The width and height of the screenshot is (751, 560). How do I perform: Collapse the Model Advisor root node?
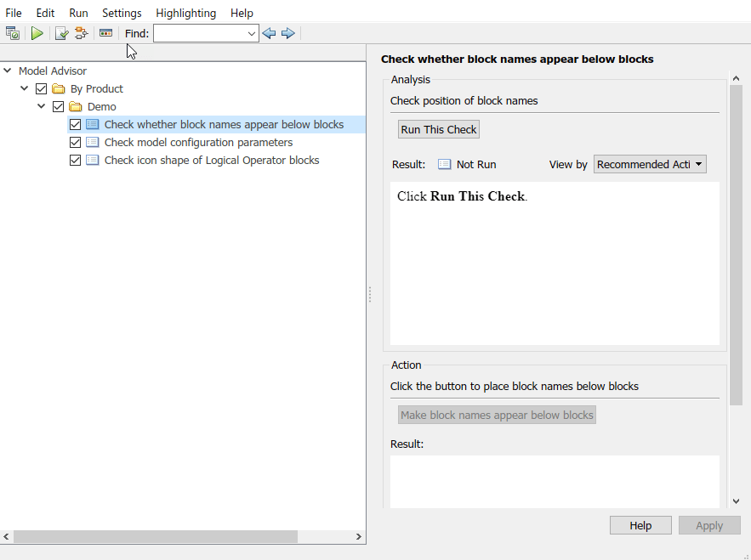(8, 71)
